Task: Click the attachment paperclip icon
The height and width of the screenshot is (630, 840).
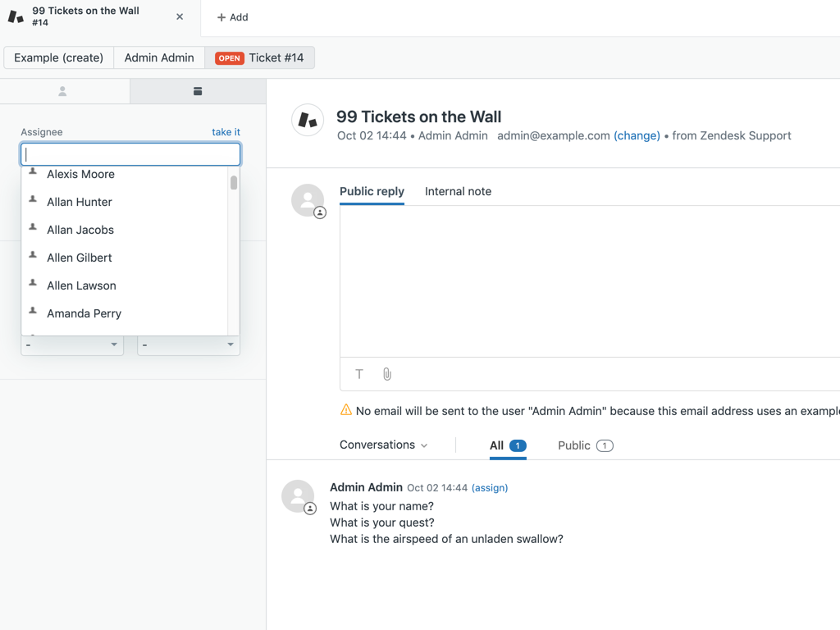Action: tap(387, 374)
